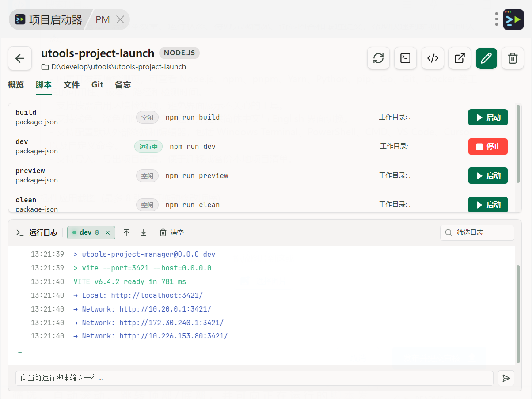Click the 筛选日志 filter field
This screenshot has height=399, width=532.
click(x=477, y=233)
